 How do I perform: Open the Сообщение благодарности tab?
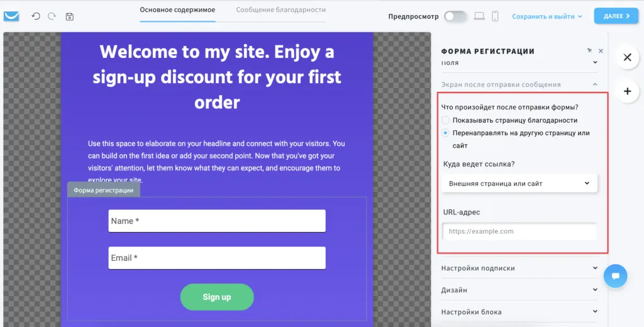pyautogui.click(x=281, y=10)
